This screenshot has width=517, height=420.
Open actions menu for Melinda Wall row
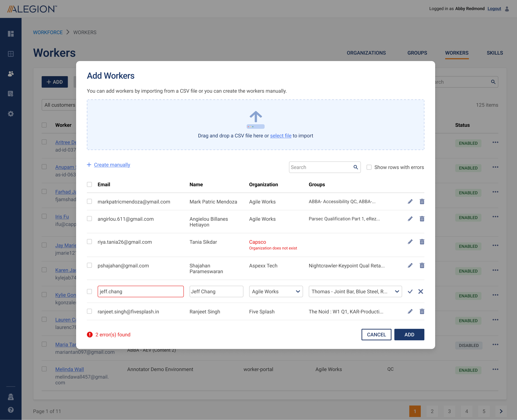coord(495,369)
